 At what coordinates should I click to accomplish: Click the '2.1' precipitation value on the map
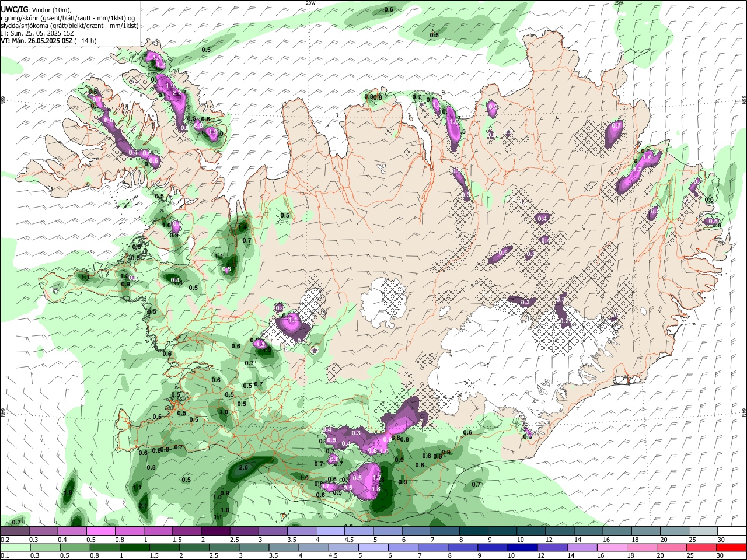(143, 506)
